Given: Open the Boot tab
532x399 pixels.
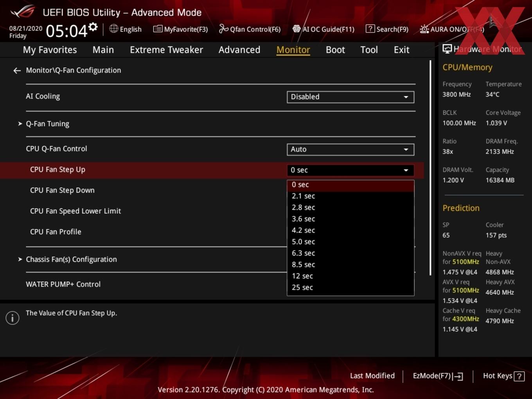Looking at the screenshot, I should [x=335, y=50].
